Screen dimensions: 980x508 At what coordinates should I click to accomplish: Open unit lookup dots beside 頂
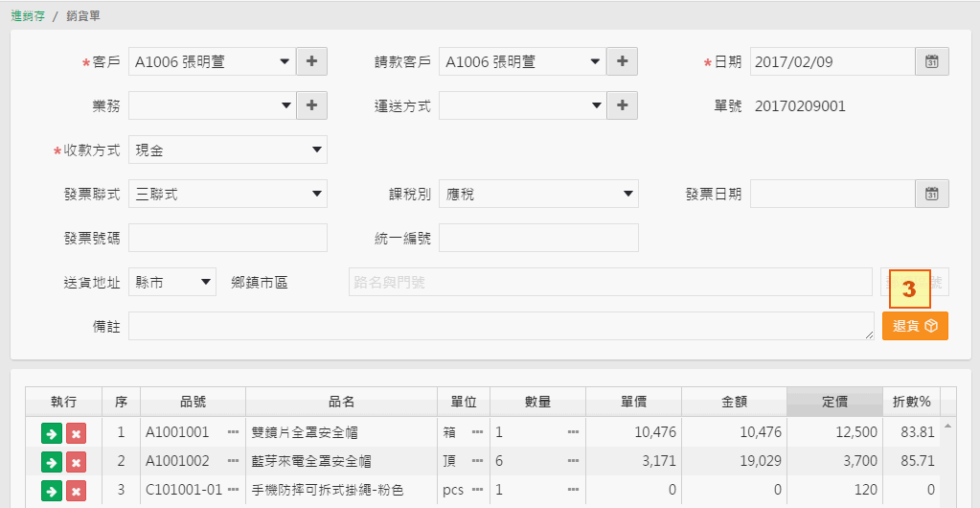[x=477, y=461]
